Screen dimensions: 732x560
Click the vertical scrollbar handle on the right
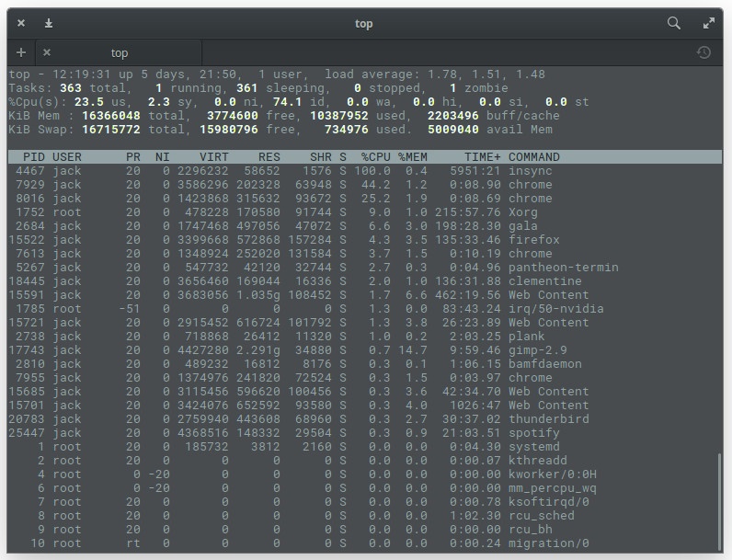718,499
